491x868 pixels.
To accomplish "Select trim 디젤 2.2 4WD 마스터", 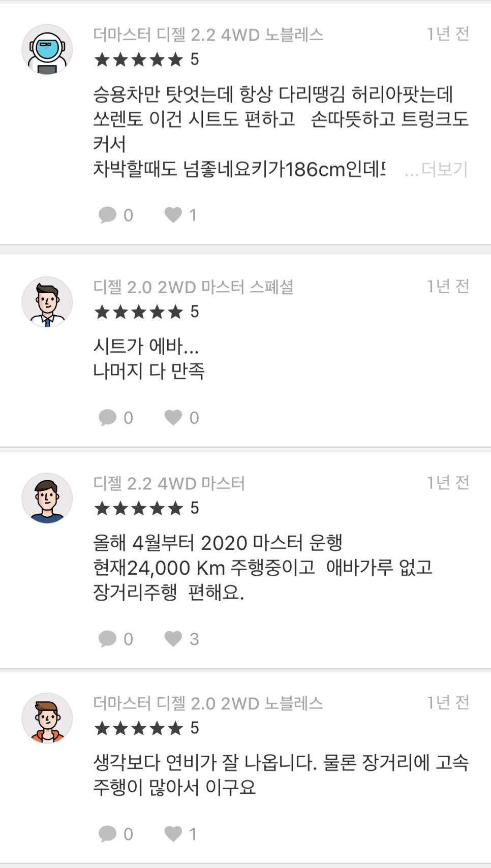I will click(x=169, y=483).
